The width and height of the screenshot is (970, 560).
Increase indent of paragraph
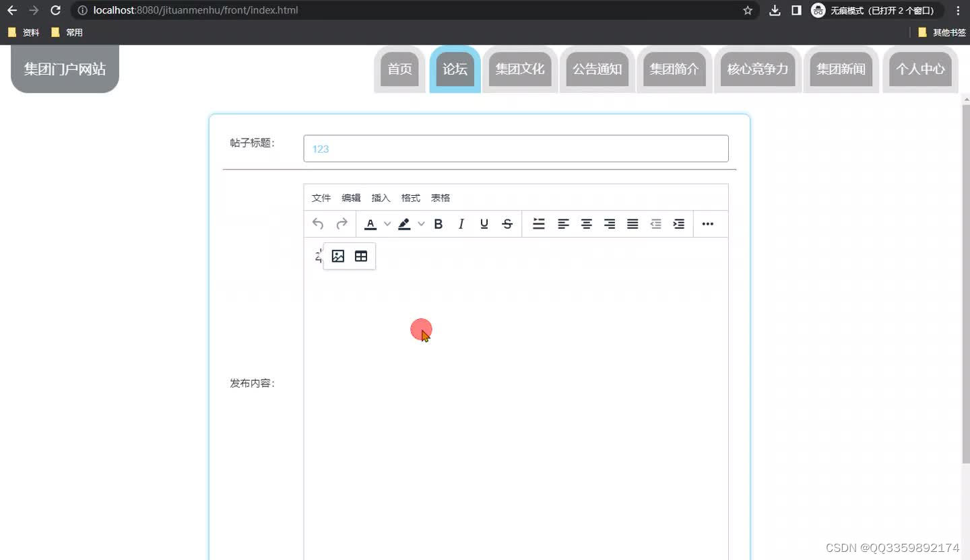click(678, 224)
